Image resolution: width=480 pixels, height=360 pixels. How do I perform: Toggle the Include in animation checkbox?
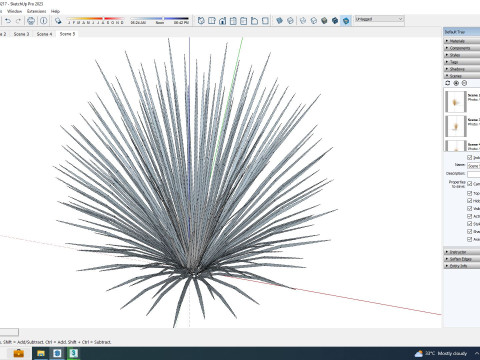(x=470, y=157)
